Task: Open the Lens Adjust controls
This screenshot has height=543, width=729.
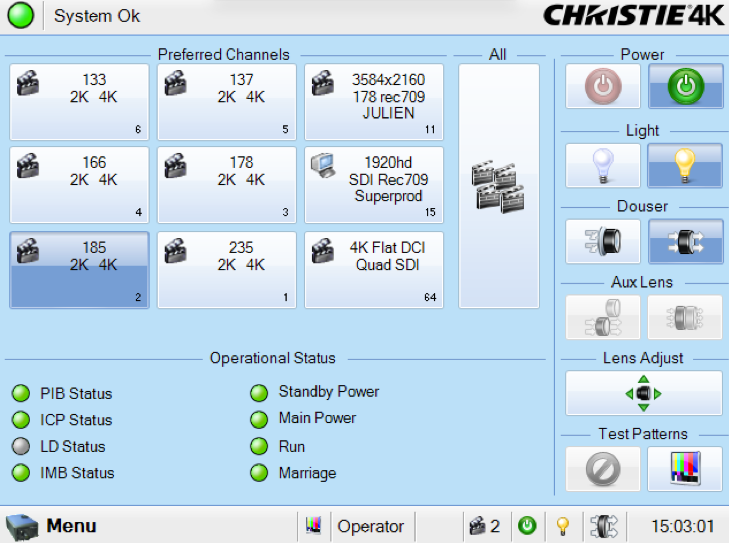Action: coord(643,393)
